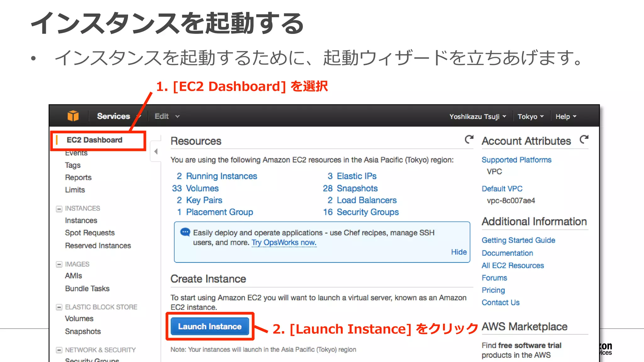This screenshot has height=362, width=644.
Task: Open AMIs in the sidebar
Action: pyautogui.click(x=73, y=276)
